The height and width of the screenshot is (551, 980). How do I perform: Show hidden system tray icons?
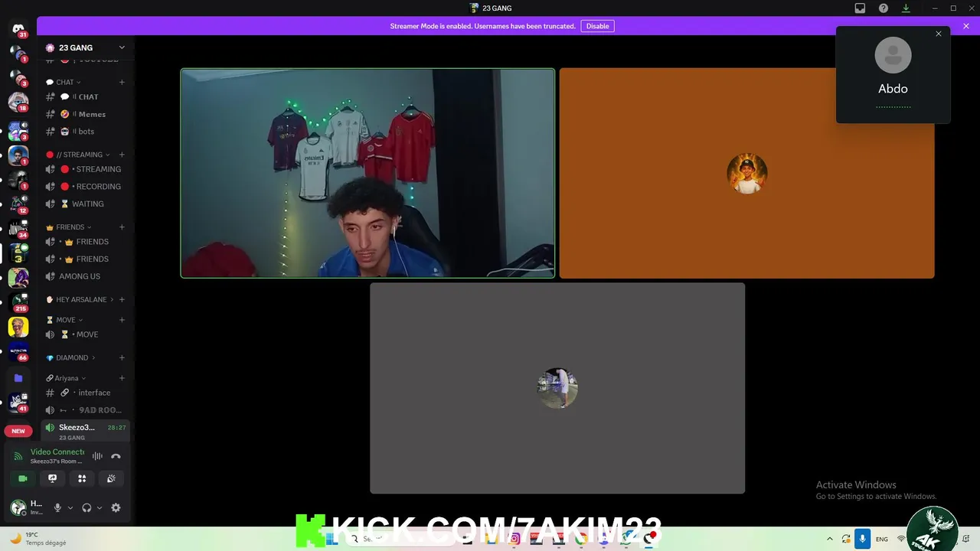(830, 539)
